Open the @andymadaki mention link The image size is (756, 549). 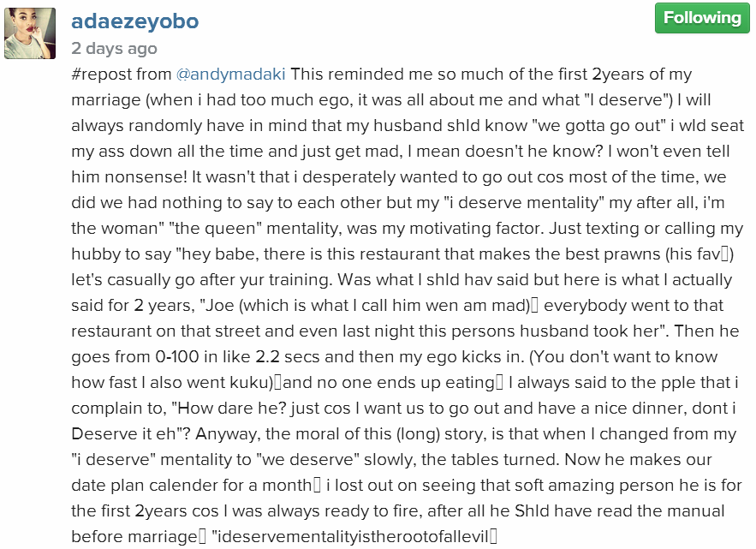pyautogui.click(x=230, y=75)
